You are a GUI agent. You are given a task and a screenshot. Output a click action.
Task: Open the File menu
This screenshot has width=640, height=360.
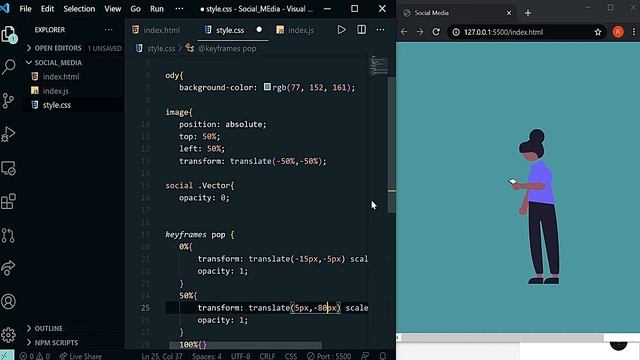tap(25, 9)
